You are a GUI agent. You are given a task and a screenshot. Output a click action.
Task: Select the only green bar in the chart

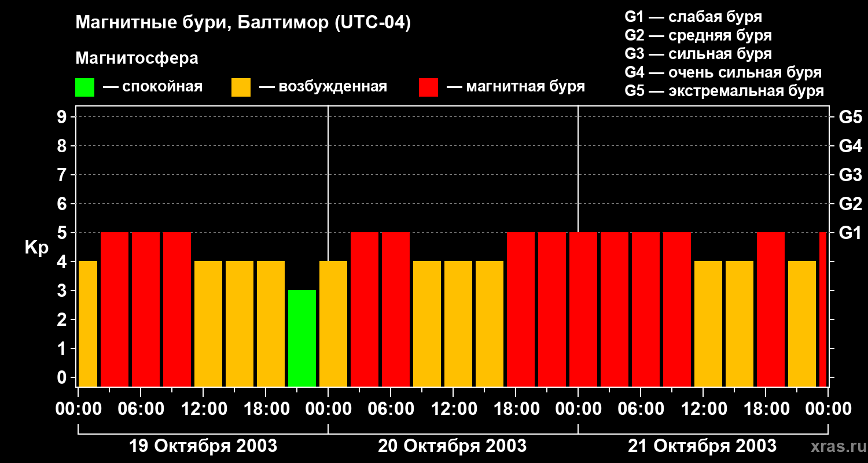click(x=302, y=338)
